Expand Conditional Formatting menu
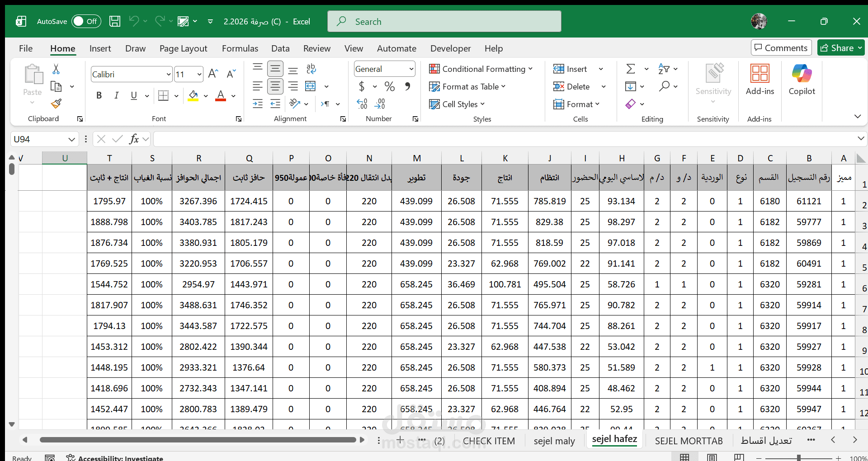868x461 pixels. point(481,69)
